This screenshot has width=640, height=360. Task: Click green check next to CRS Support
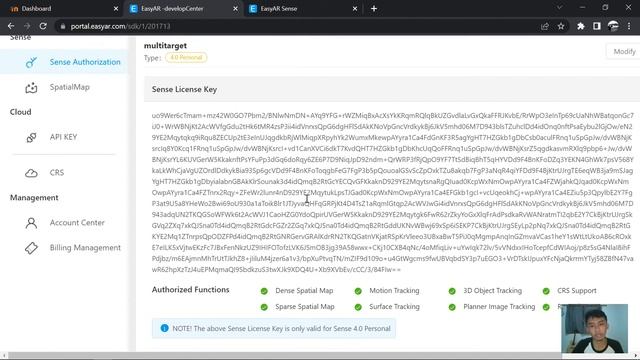(x=546, y=291)
